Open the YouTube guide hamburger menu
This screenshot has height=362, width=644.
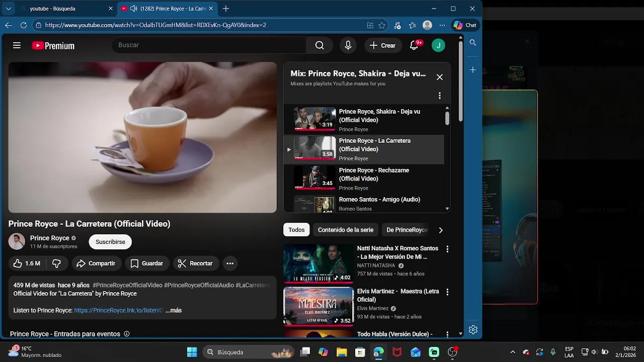point(17,45)
